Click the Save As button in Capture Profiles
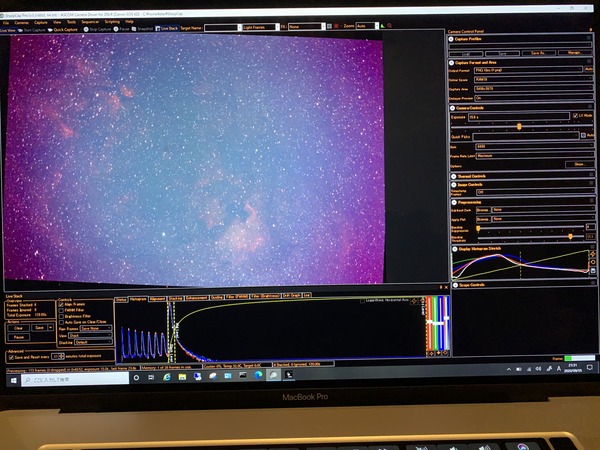Viewport: 600px width, 450px height. click(538, 53)
